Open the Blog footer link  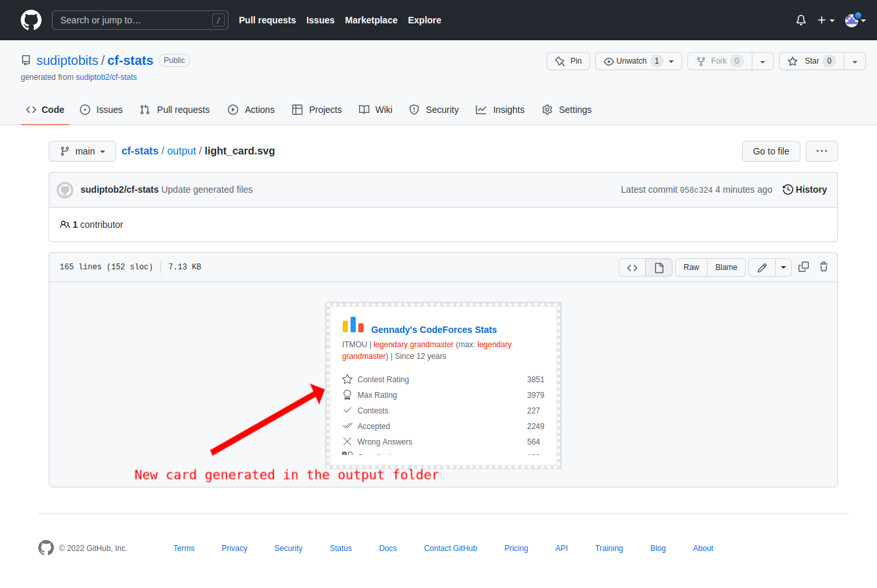point(658,548)
